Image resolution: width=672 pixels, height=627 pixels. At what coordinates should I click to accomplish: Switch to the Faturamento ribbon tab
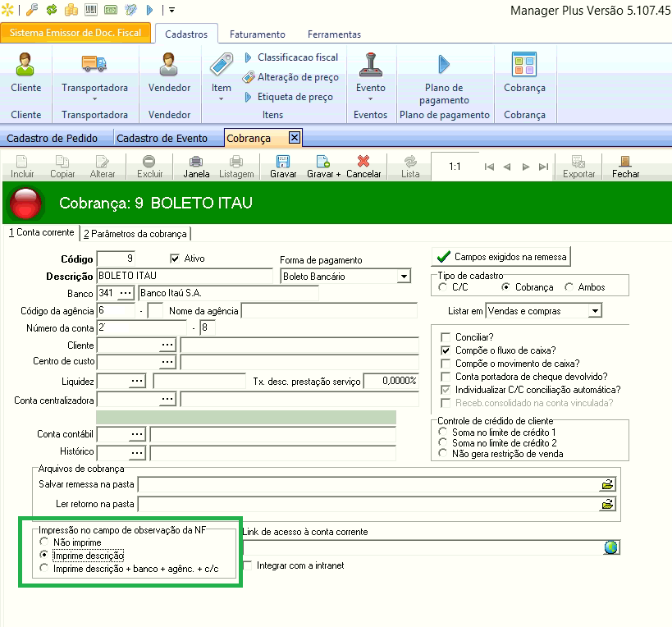pos(257,34)
